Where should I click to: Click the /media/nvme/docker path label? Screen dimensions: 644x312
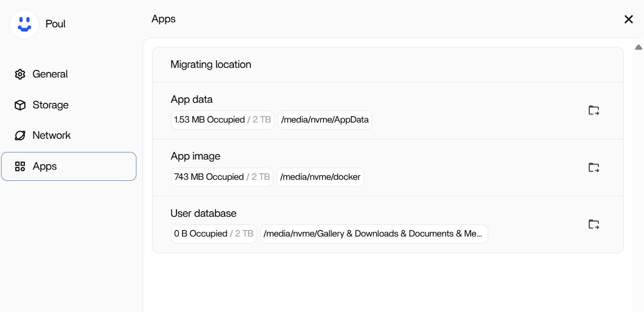[320, 177]
